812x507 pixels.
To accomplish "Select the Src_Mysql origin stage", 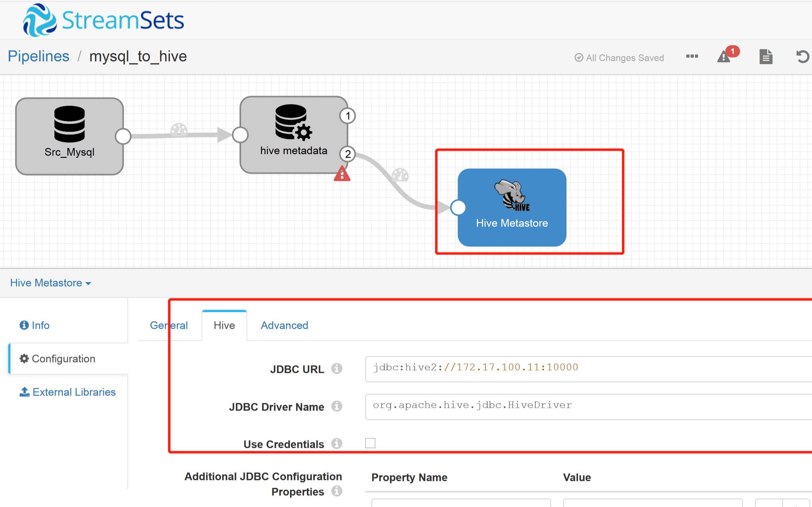I will point(70,136).
